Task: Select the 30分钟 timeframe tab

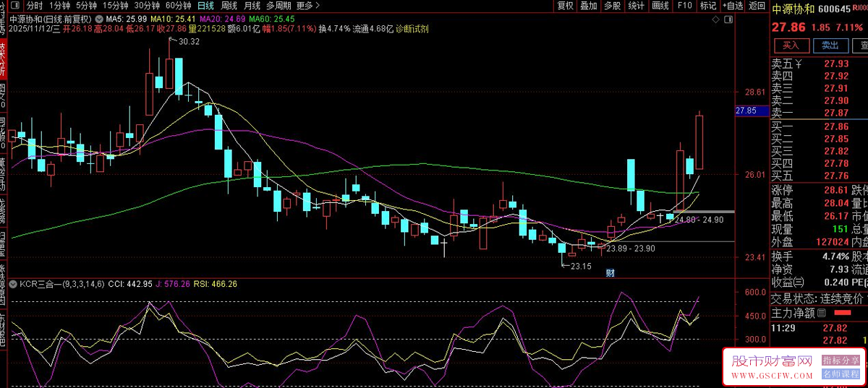Action: [x=147, y=6]
